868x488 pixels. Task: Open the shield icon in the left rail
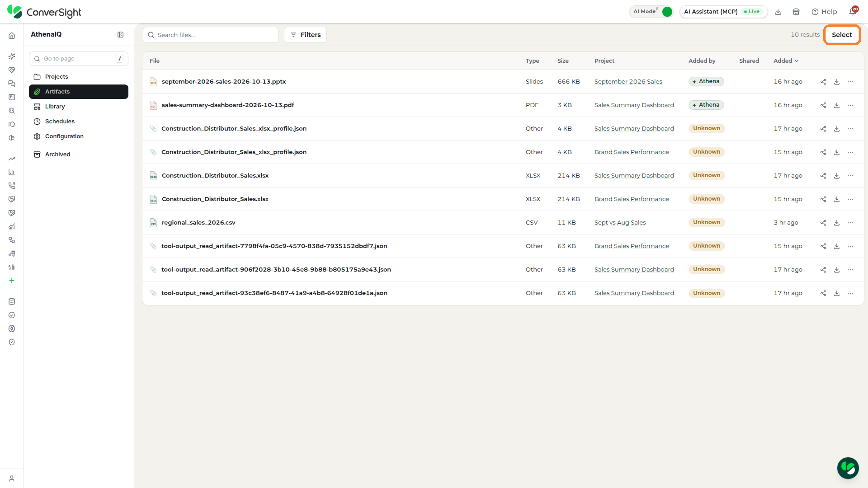(x=12, y=342)
